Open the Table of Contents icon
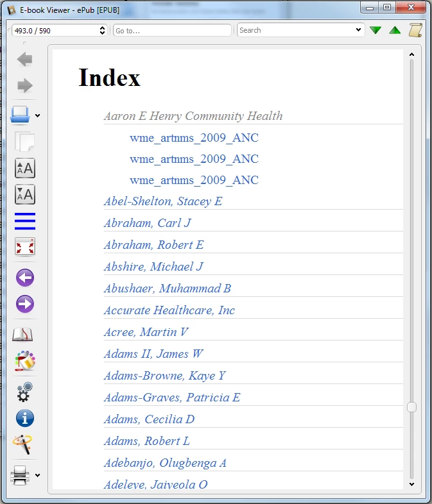Viewport: 432px width, 504px height. pyautogui.click(x=25, y=221)
